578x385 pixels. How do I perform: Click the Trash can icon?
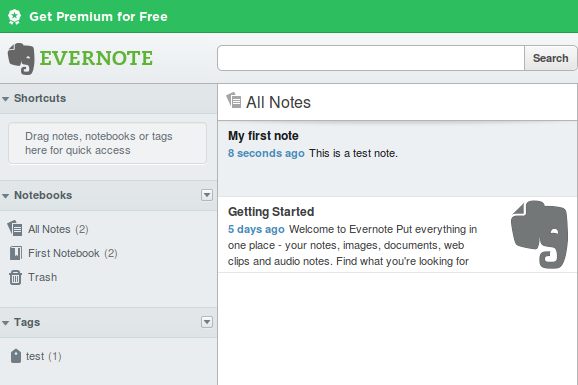point(15,277)
